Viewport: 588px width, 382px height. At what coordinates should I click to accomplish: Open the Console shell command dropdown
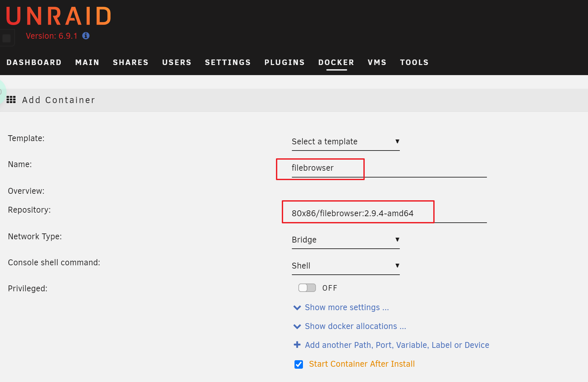point(346,266)
